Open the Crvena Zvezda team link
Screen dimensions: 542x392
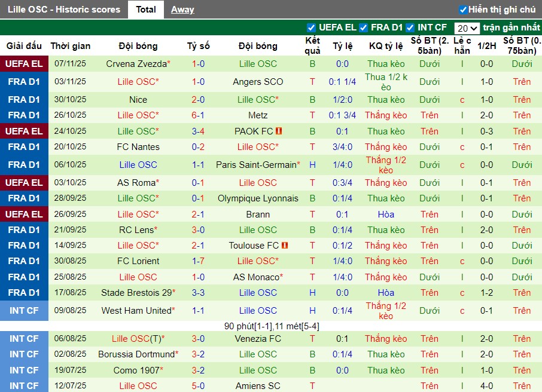click(136, 64)
